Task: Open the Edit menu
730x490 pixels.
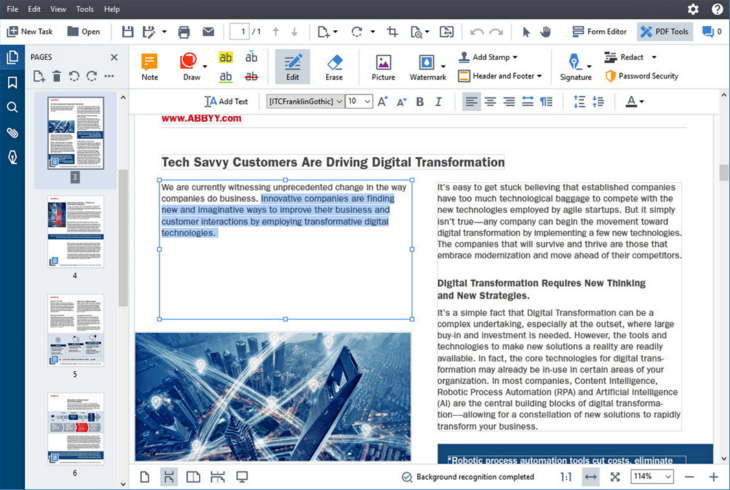Action: pos(34,9)
